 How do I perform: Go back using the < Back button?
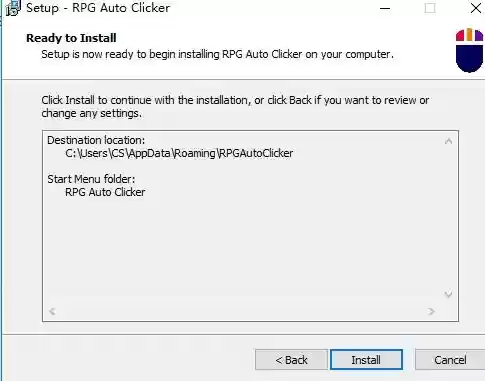(291, 360)
